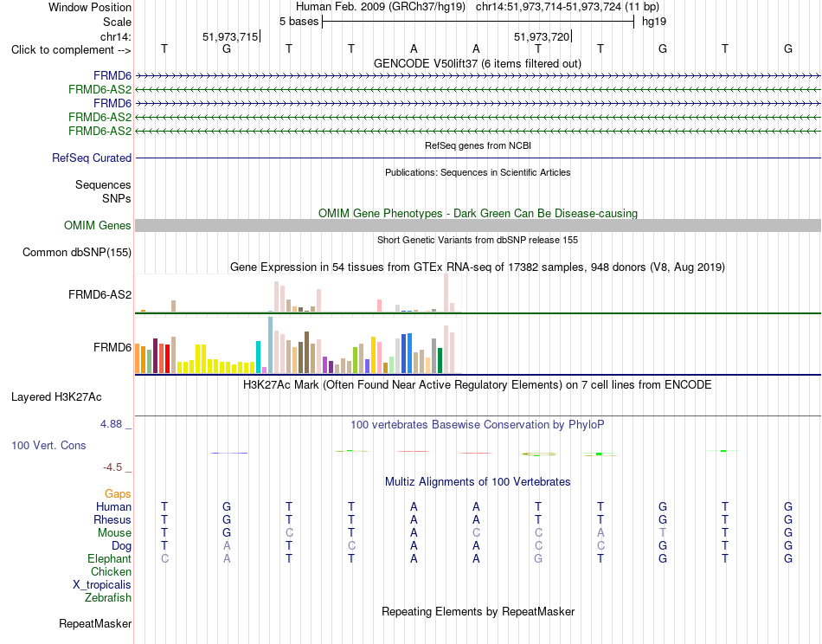This screenshot has width=822, height=644.
Task: Click the 'Click to complement -->' label
Action: 71,50
